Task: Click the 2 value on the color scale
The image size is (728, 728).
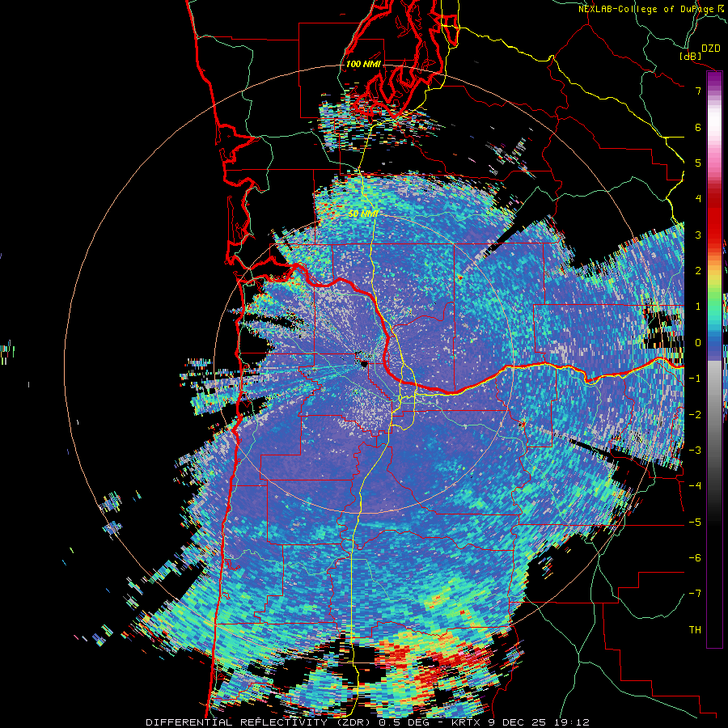Action: point(698,271)
